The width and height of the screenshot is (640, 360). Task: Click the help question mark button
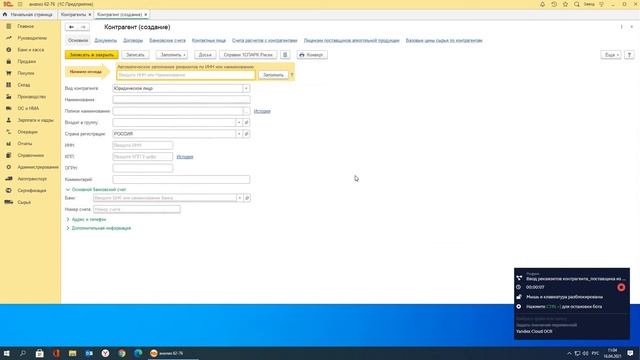pyautogui.click(x=629, y=55)
